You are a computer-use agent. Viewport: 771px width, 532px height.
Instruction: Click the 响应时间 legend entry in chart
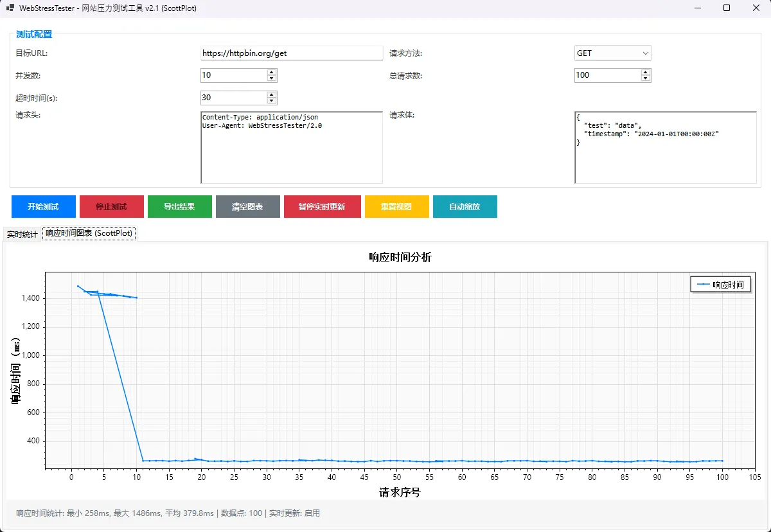(x=720, y=284)
